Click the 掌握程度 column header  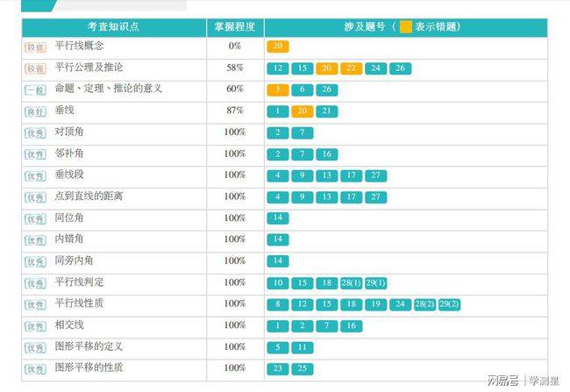point(235,27)
